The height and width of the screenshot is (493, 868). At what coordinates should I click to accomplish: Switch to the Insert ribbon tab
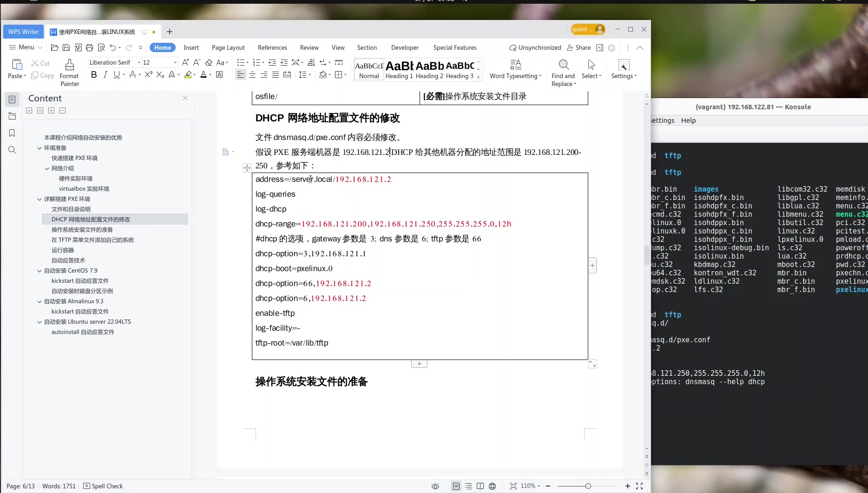[191, 47]
